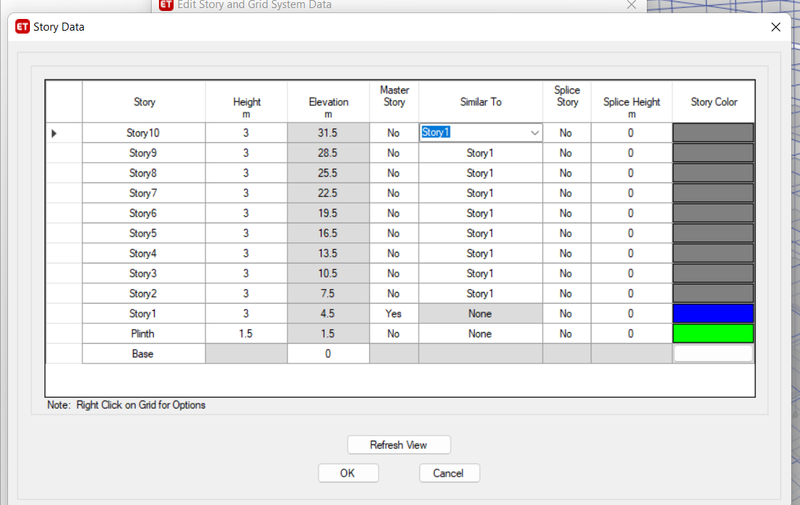Screen dimensions: 800x505
Task: Open the gray Story Color swatch of Story2
Action: pos(713,293)
